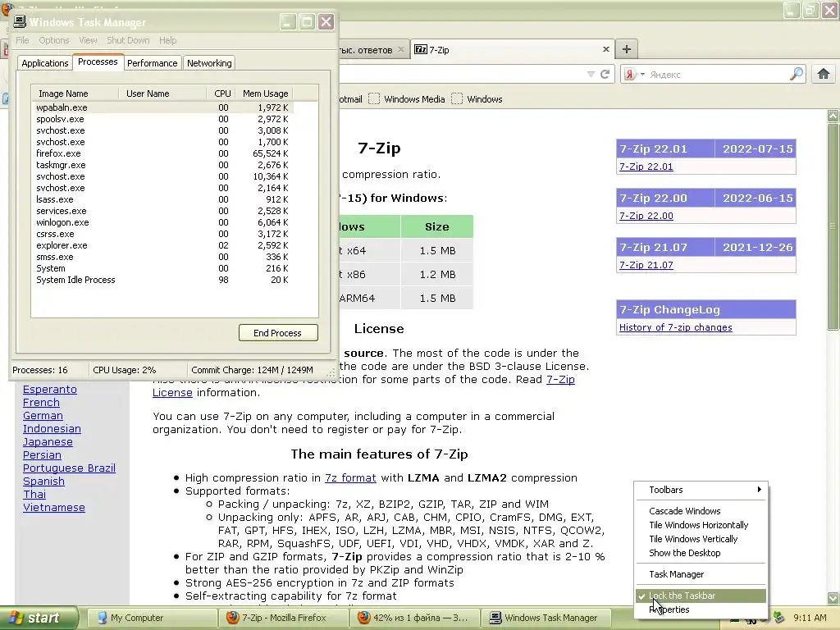Select Cascade Windows

click(701, 511)
